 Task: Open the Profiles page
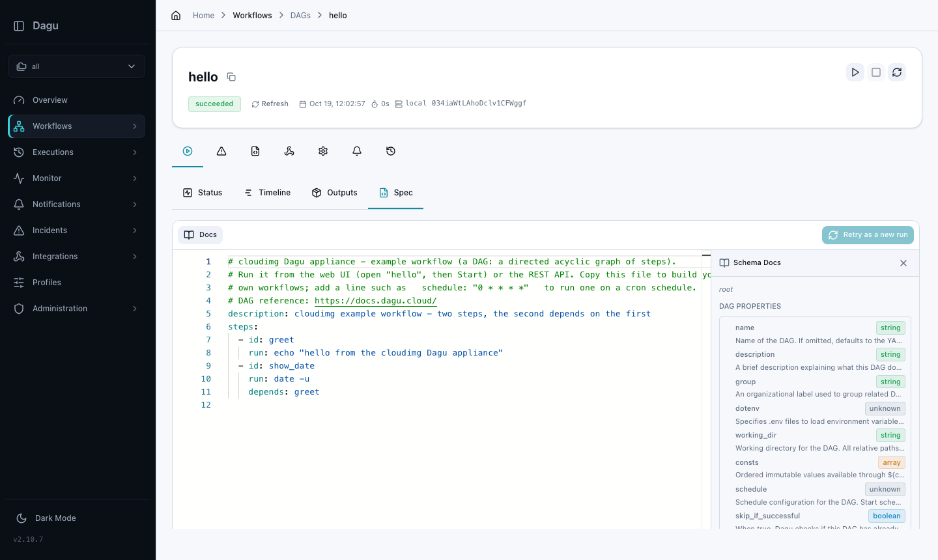pyautogui.click(x=76, y=283)
